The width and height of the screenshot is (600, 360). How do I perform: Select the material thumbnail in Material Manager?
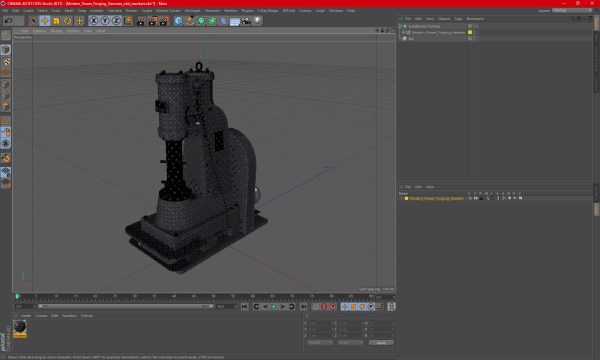(x=20, y=328)
